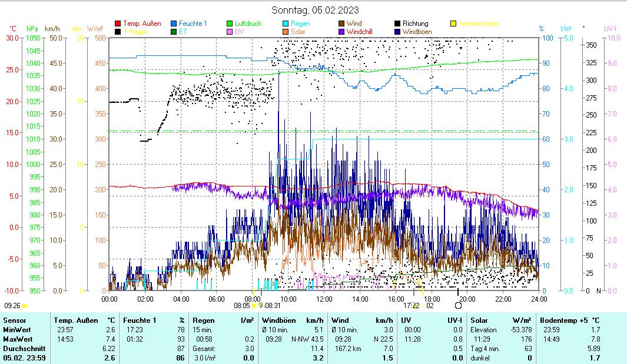Click the black Richtung legend square

397,24
